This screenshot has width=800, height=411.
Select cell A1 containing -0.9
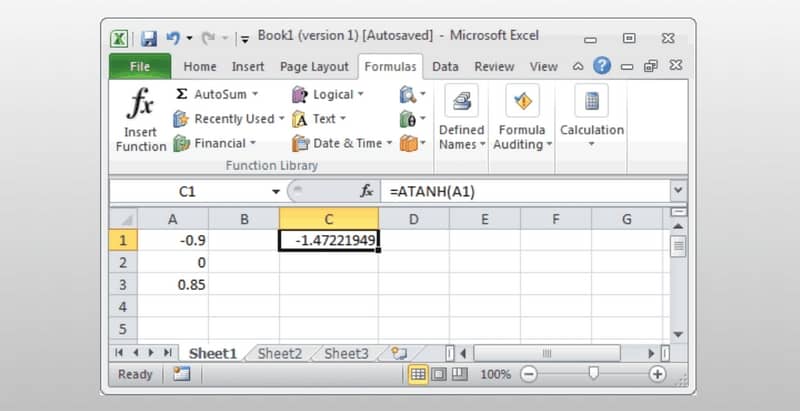pos(173,240)
